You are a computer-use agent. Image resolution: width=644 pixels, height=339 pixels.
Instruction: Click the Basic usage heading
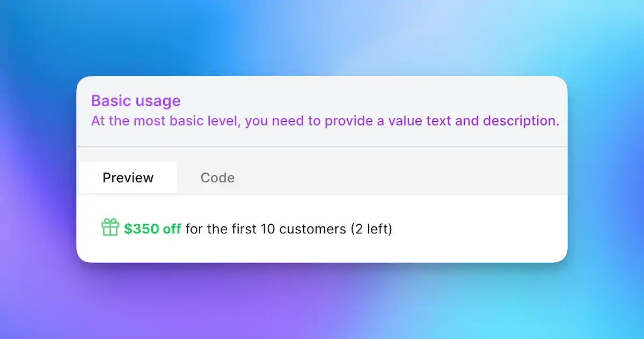(x=136, y=101)
